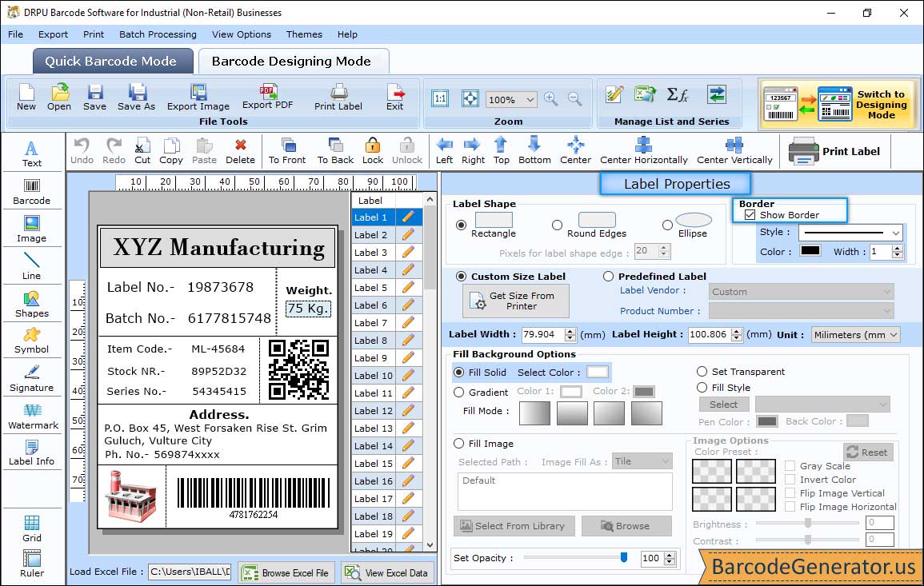Click the Reset image options button
924x586 pixels.
867,452
